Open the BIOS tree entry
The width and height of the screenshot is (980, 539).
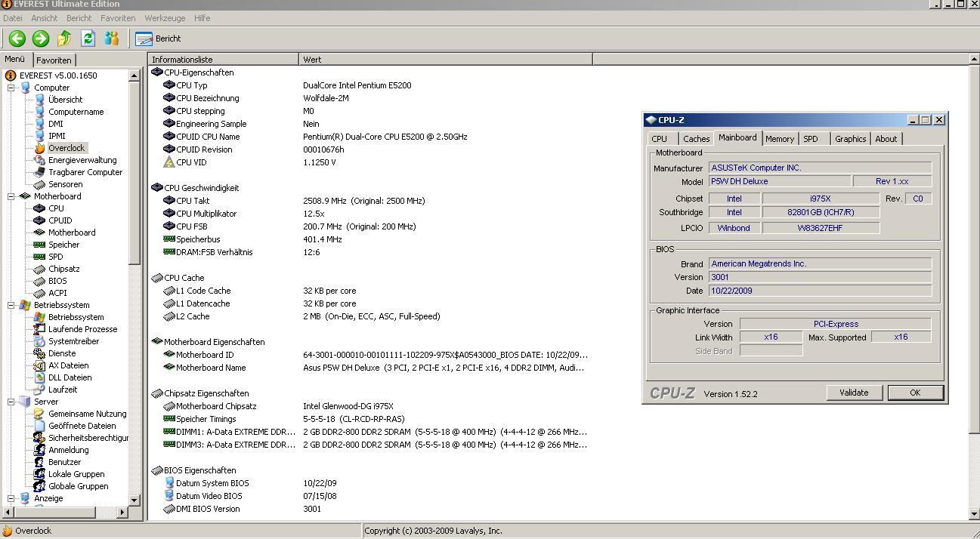click(57, 281)
